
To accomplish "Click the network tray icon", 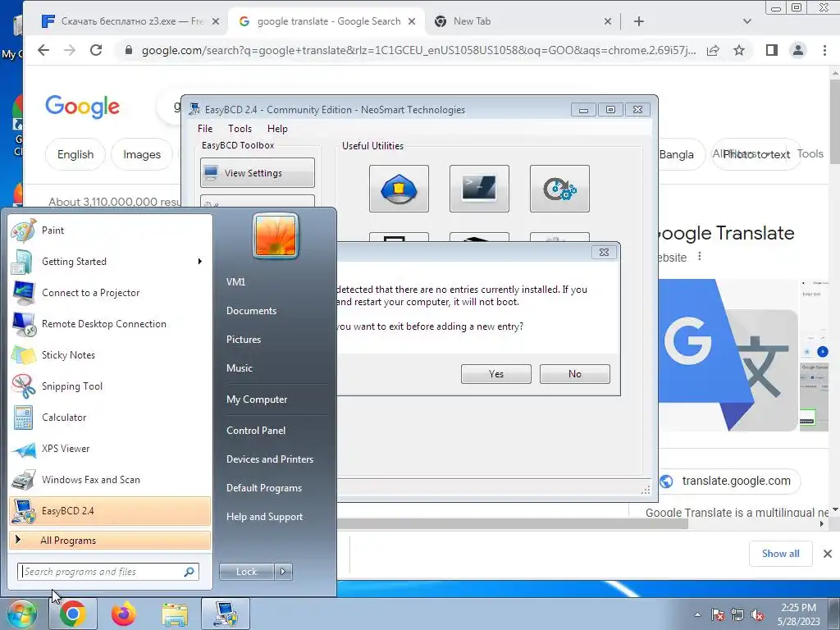I will (x=737, y=614).
